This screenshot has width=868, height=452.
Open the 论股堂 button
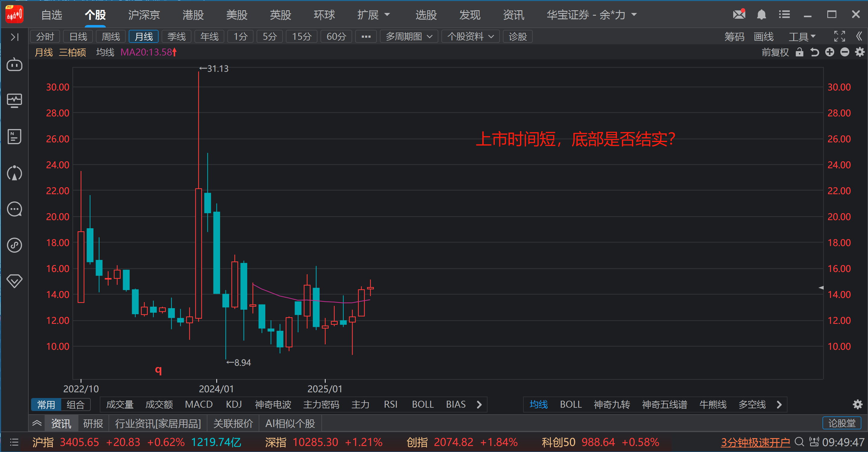click(842, 423)
